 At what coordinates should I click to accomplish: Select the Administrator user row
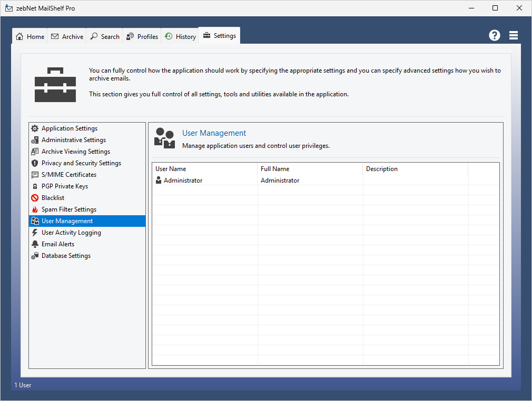(x=183, y=181)
